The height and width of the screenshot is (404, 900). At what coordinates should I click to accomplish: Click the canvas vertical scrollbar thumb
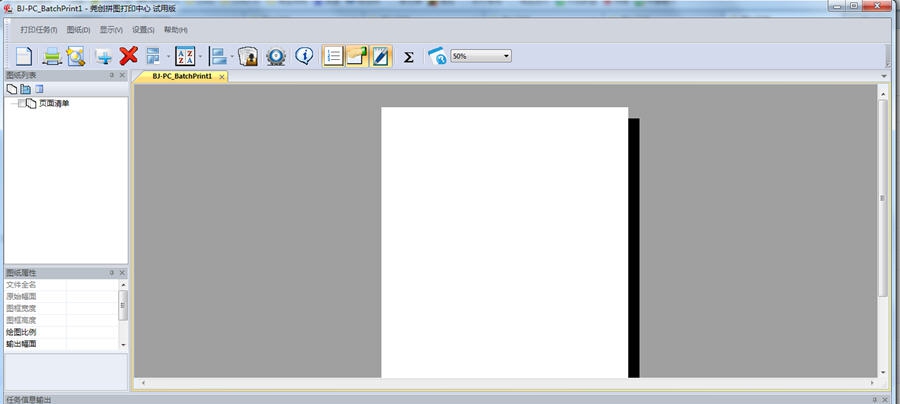(883, 198)
